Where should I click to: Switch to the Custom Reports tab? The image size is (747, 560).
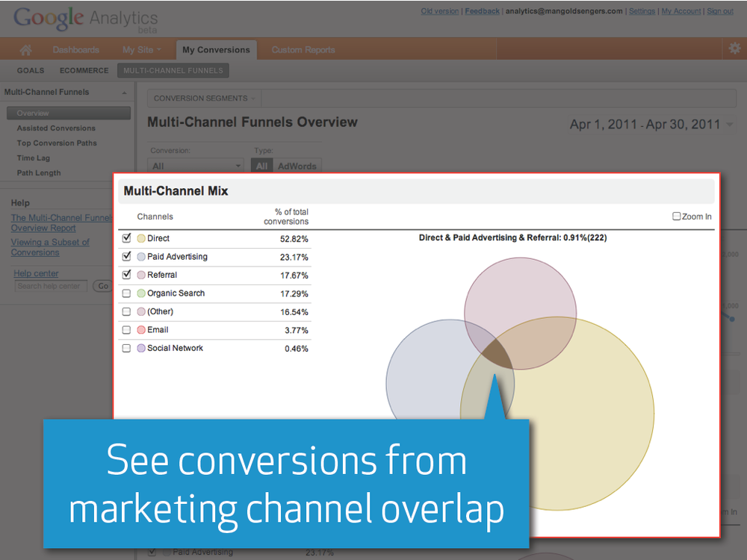[303, 49]
